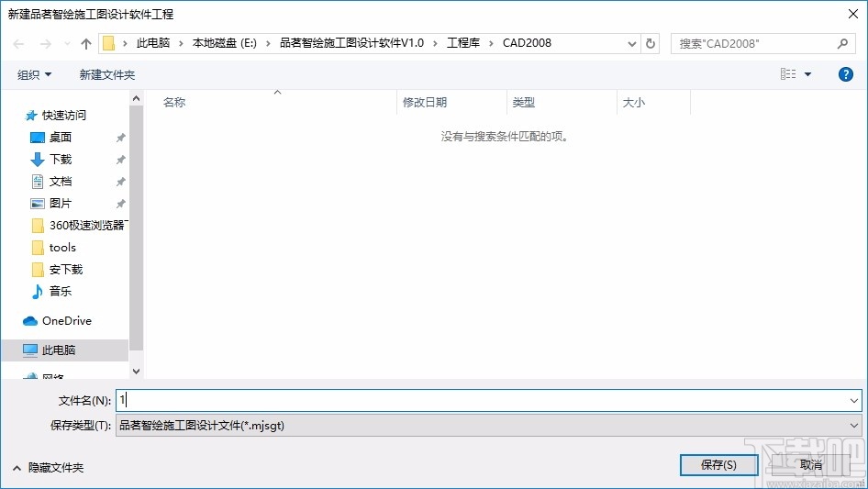868x489 pixels.
Task: Sort by 大小 column
Action: click(x=634, y=103)
